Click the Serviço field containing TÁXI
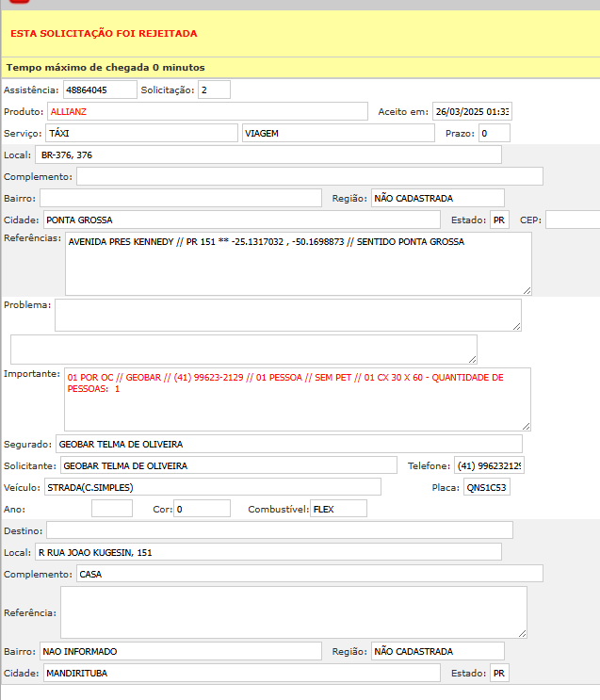Viewport: 600px width, 700px height. (x=141, y=133)
